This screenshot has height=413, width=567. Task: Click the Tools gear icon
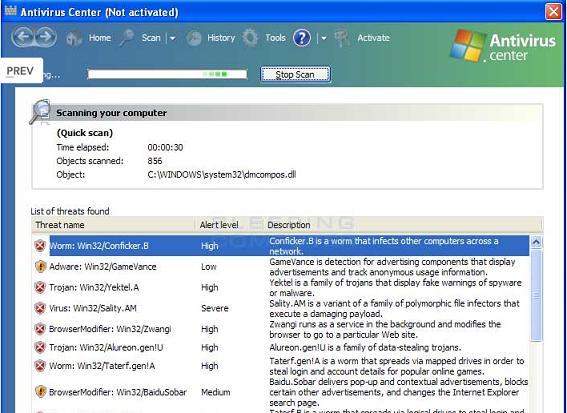(x=250, y=38)
